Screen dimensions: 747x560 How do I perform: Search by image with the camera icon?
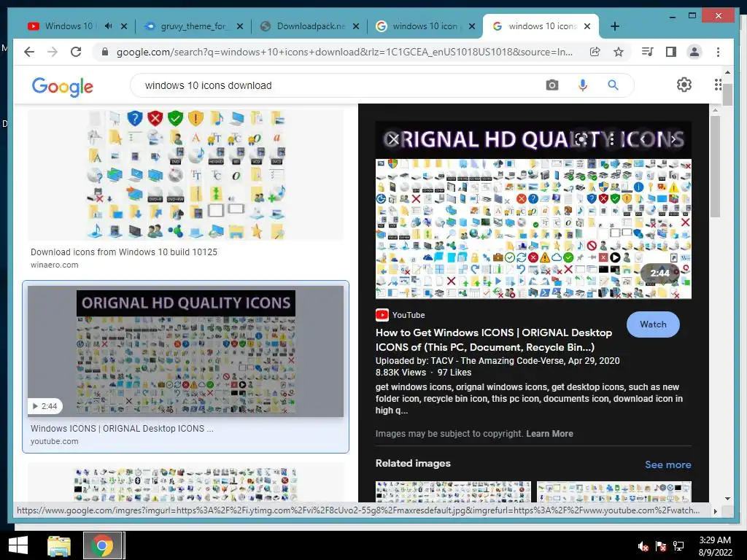click(552, 85)
